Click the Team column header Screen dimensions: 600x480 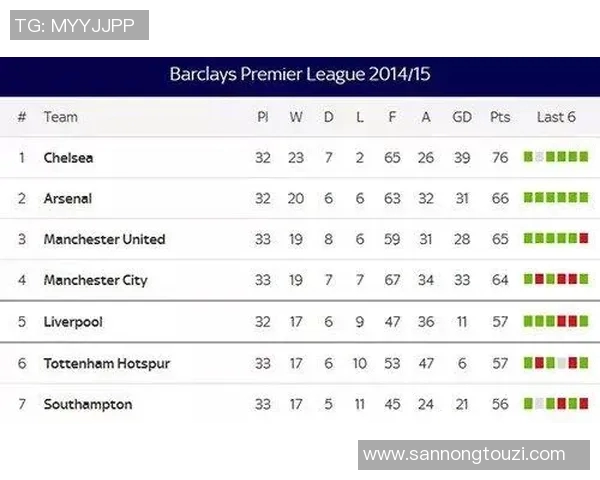point(60,117)
